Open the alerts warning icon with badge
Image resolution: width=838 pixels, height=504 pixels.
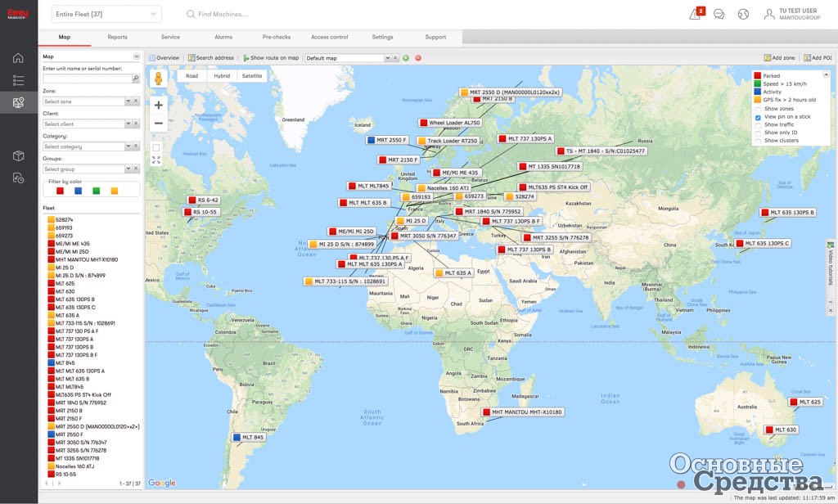click(x=696, y=13)
